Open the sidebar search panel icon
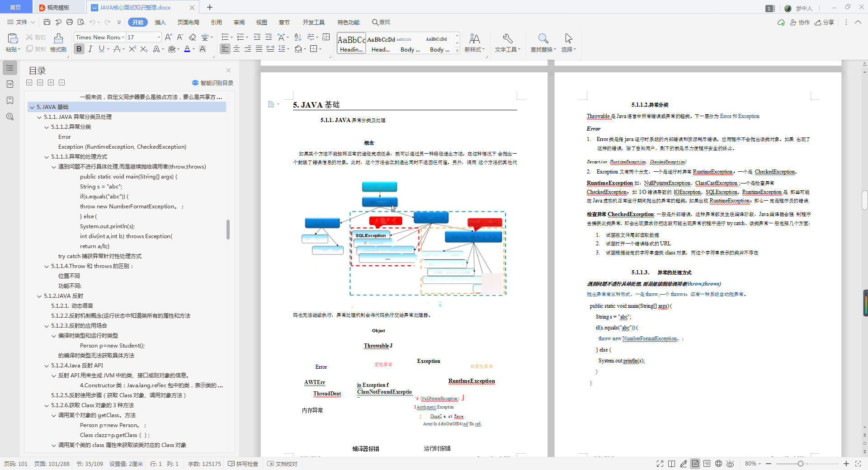 click(10, 117)
